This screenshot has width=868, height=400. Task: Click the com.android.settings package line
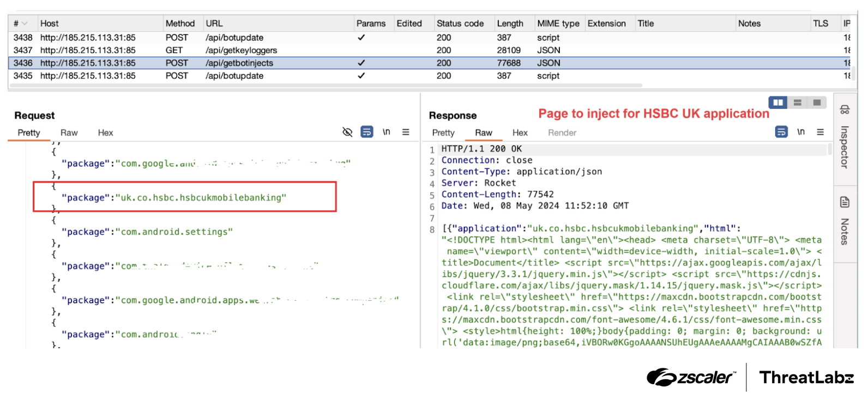(147, 232)
